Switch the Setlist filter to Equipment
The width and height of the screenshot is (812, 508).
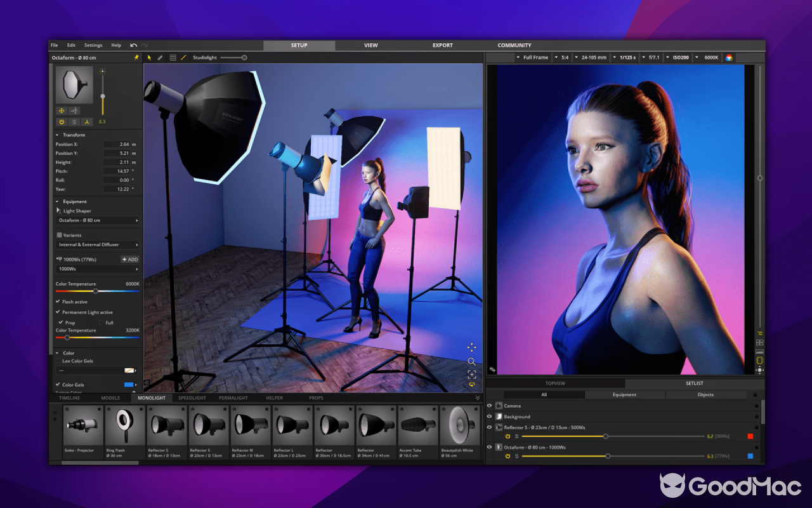click(x=624, y=394)
